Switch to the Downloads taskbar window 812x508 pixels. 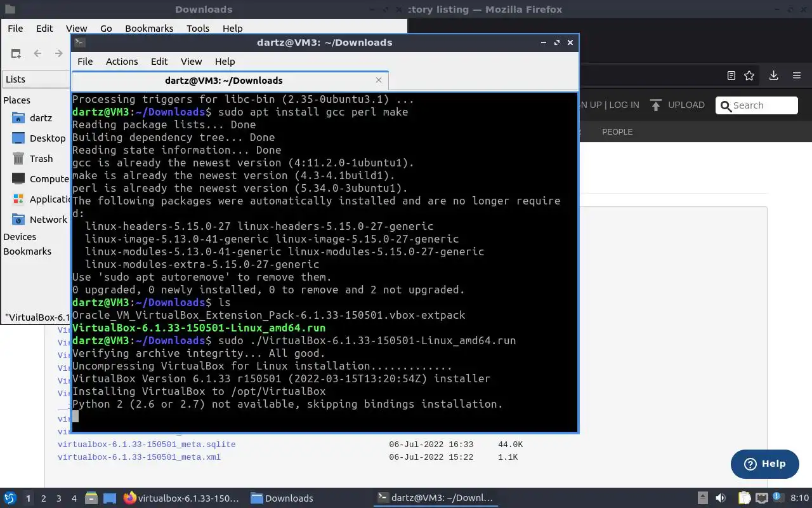[282, 498]
